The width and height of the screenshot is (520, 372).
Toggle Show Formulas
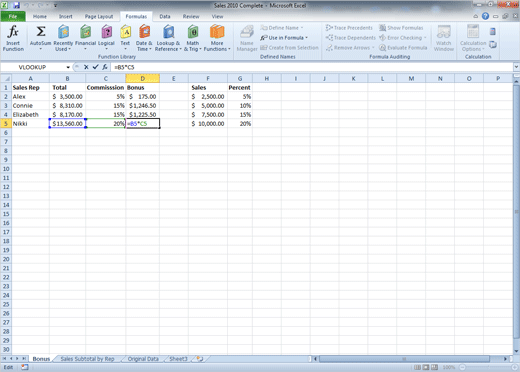pos(401,28)
